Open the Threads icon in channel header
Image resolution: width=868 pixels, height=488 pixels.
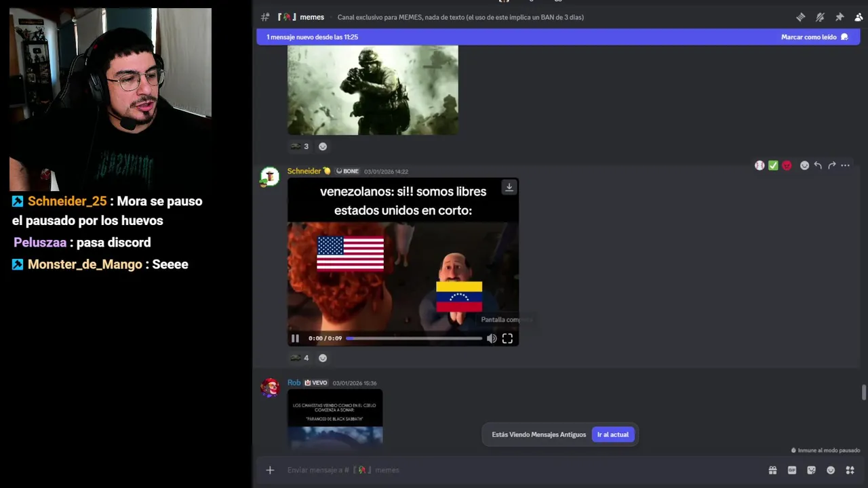[800, 17]
